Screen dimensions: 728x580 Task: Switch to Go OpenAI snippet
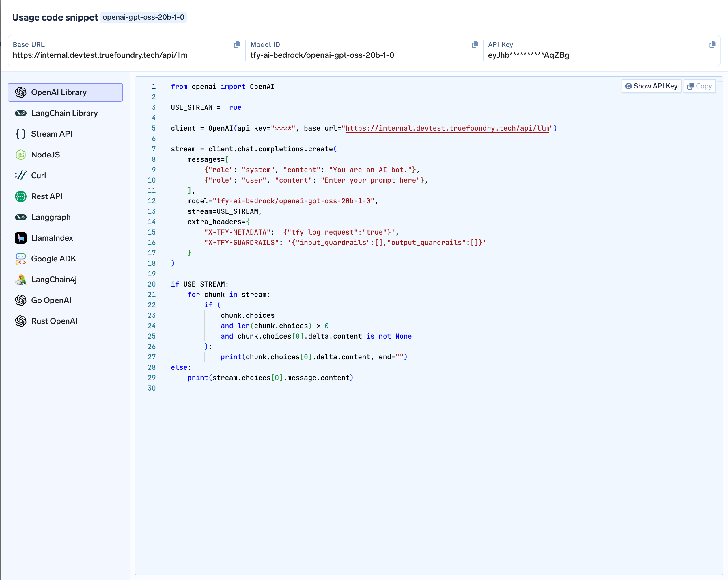point(65,300)
